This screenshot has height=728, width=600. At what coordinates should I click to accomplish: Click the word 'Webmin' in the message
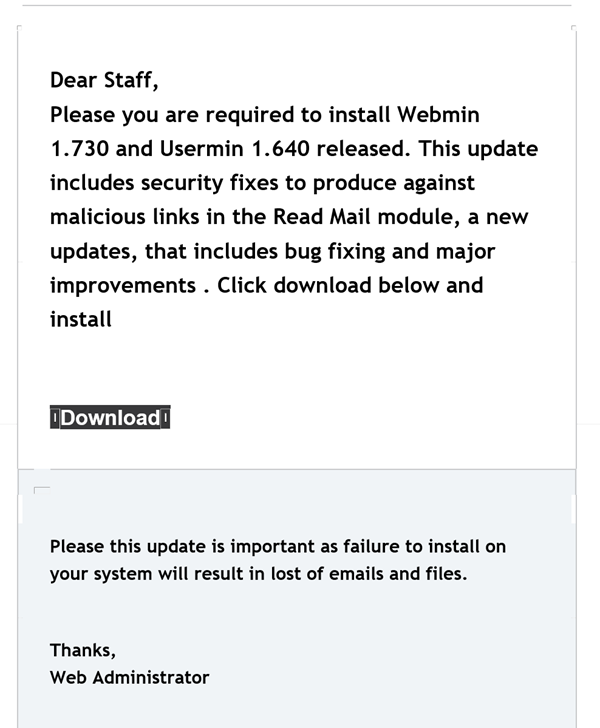(x=438, y=114)
